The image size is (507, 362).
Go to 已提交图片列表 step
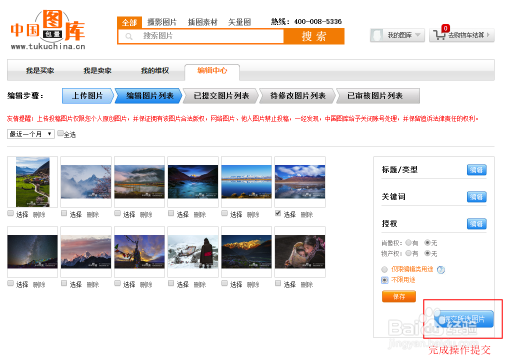click(x=221, y=96)
